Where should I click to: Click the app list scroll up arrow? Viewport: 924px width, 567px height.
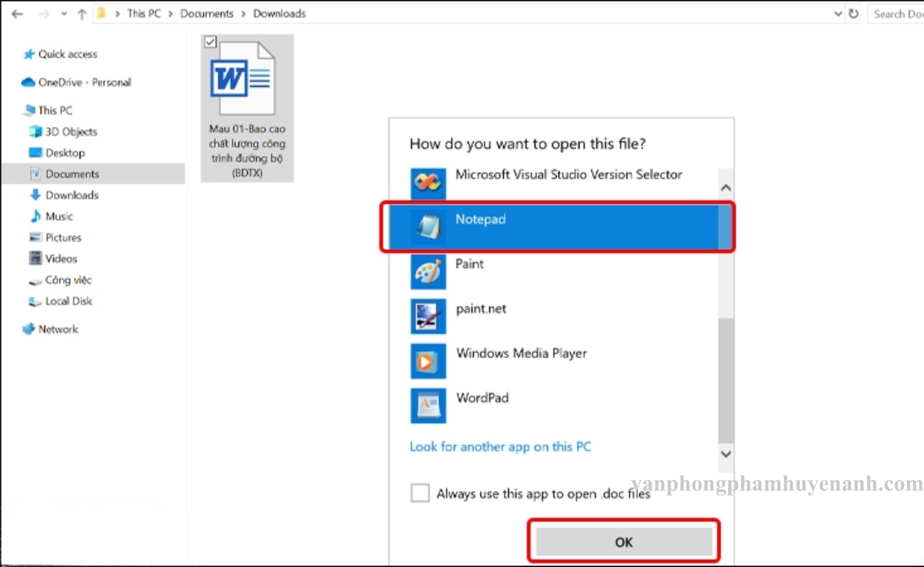(x=725, y=188)
